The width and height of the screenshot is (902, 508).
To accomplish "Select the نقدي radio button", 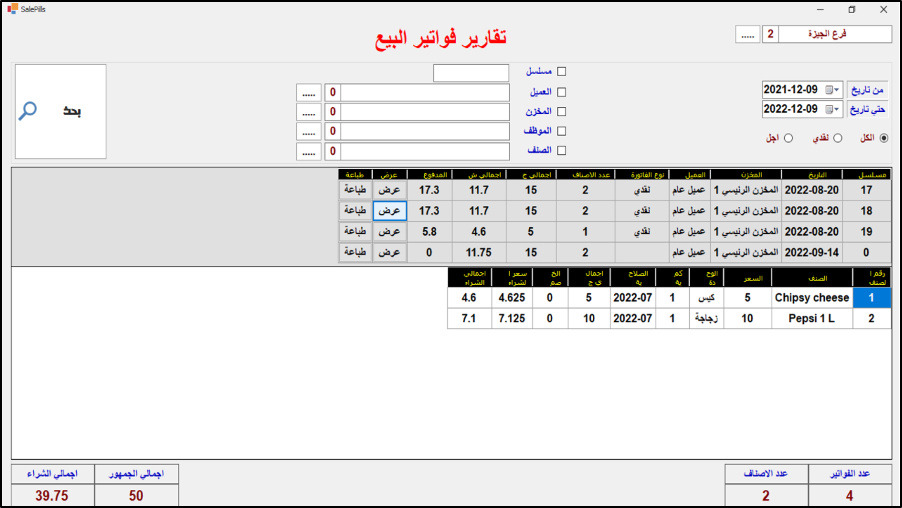I will [x=838, y=138].
